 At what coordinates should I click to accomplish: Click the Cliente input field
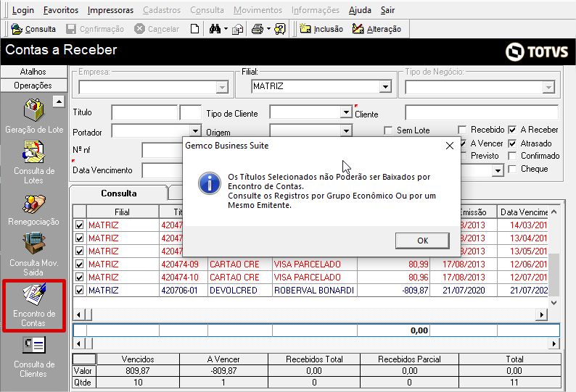(x=482, y=113)
